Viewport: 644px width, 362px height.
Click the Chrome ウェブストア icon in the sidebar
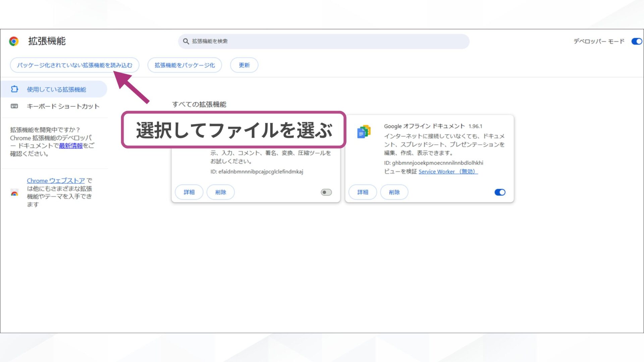coord(14,193)
